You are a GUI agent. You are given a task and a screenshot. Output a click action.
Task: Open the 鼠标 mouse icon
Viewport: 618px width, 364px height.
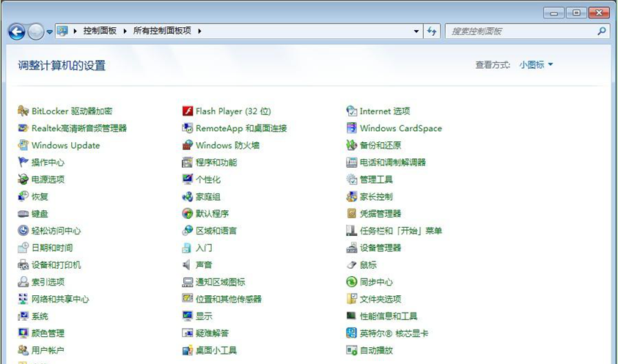(x=352, y=264)
